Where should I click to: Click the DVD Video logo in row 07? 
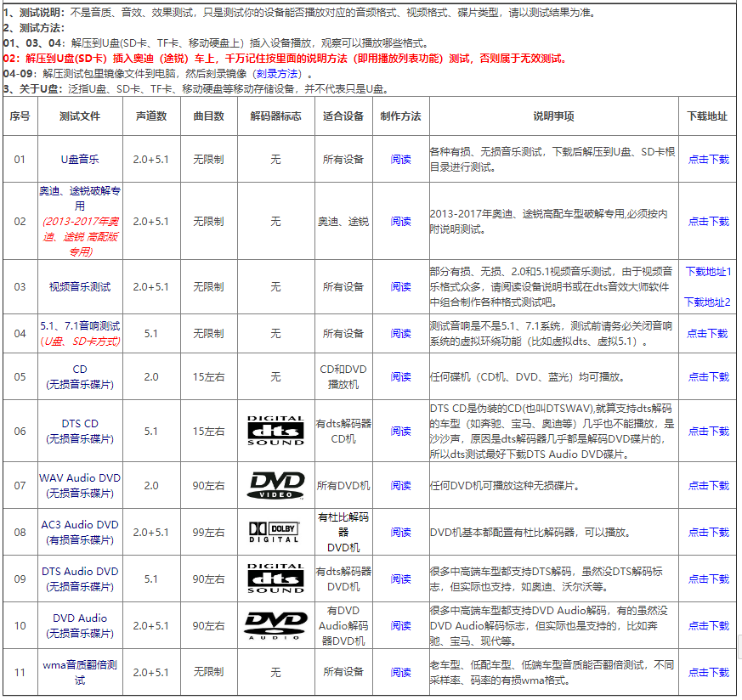click(276, 485)
